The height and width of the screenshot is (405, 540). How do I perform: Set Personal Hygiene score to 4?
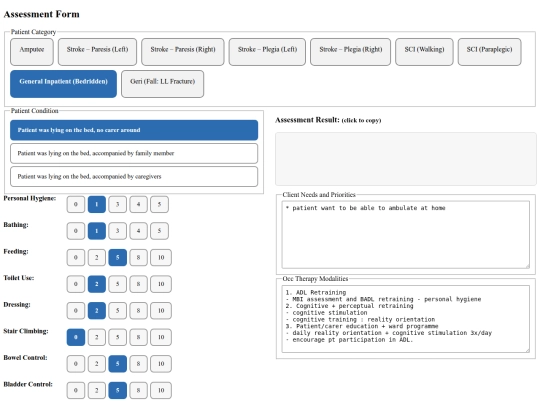point(138,205)
